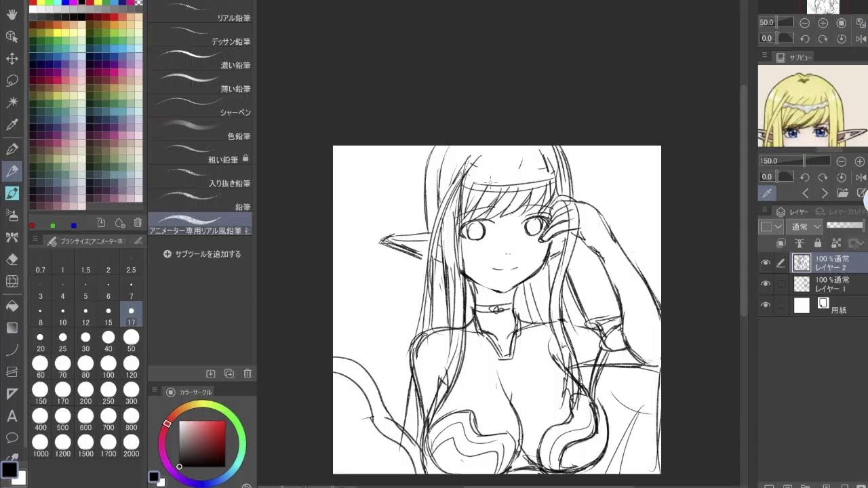Open the 通常 blending mode dropdown
This screenshot has height=488, width=868.
pyautogui.click(x=806, y=227)
